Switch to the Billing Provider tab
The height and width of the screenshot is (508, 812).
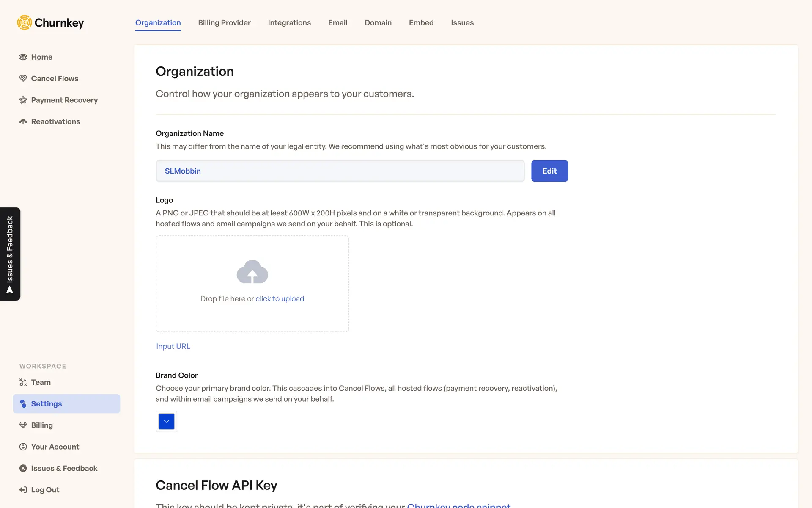224,23
